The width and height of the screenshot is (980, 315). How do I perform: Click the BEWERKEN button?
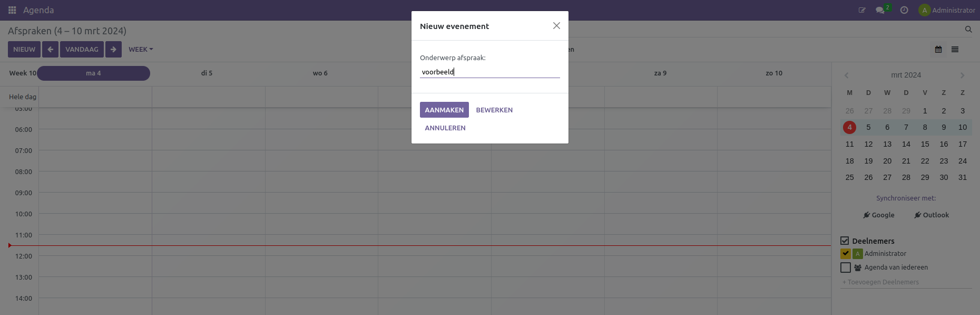tap(494, 110)
